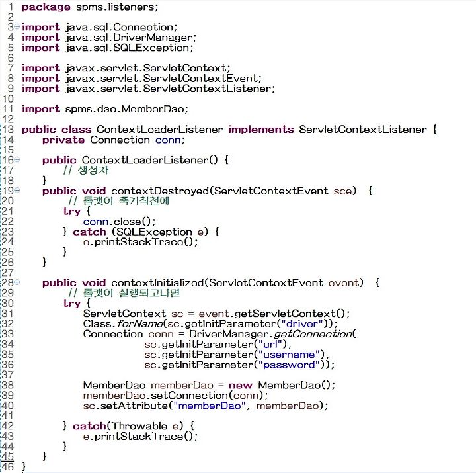Click string "password" on line 36
Screen dimensions: 476x473
pyautogui.click(x=289, y=365)
